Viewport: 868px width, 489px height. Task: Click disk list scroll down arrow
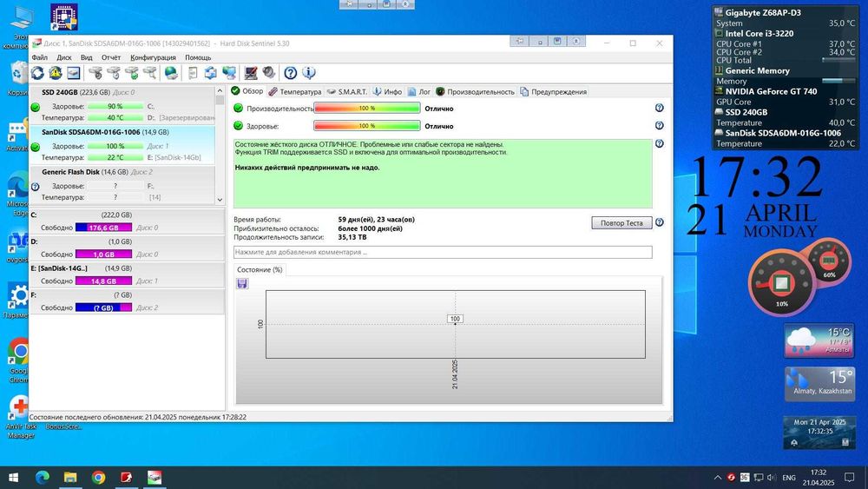click(220, 200)
